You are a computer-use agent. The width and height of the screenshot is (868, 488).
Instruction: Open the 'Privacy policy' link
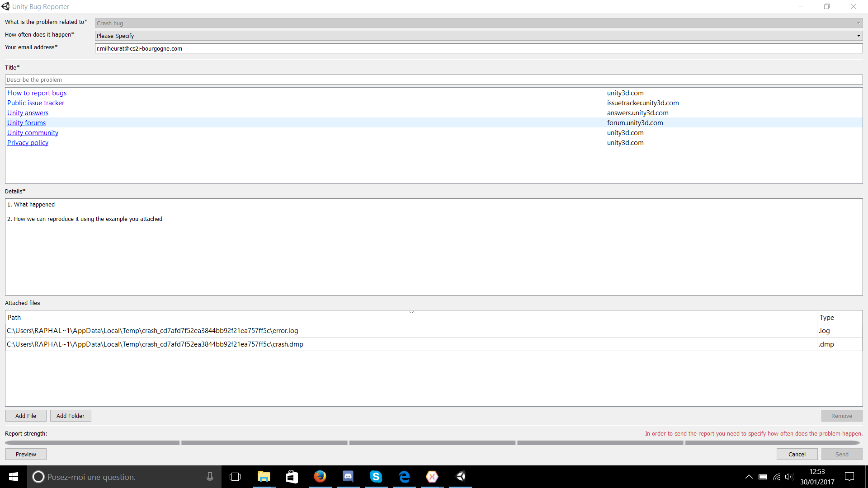(28, 143)
